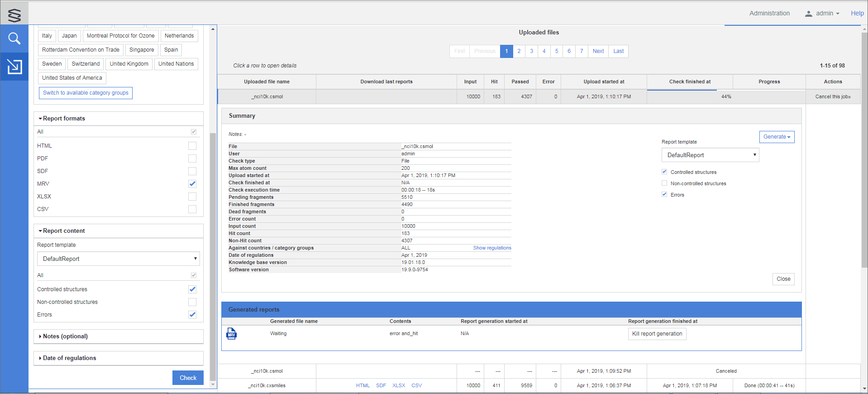Image resolution: width=868 pixels, height=394 pixels.
Task: Open the Administration menu
Action: tap(769, 13)
